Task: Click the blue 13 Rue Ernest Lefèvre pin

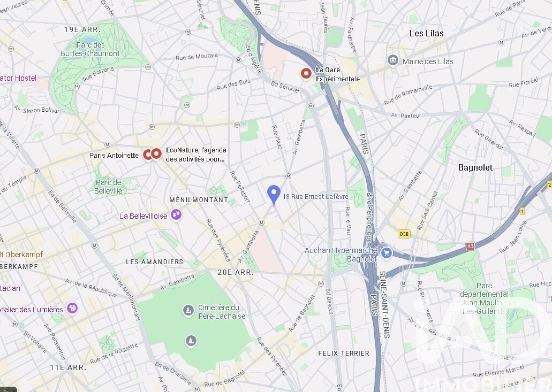Action: 274,195
